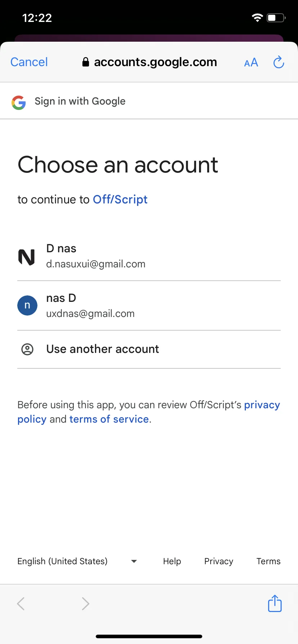The height and width of the screenshot is (644, 298).
Task: Choose the d.nasuxui@gmail.com account
Action: pos(149,256)
